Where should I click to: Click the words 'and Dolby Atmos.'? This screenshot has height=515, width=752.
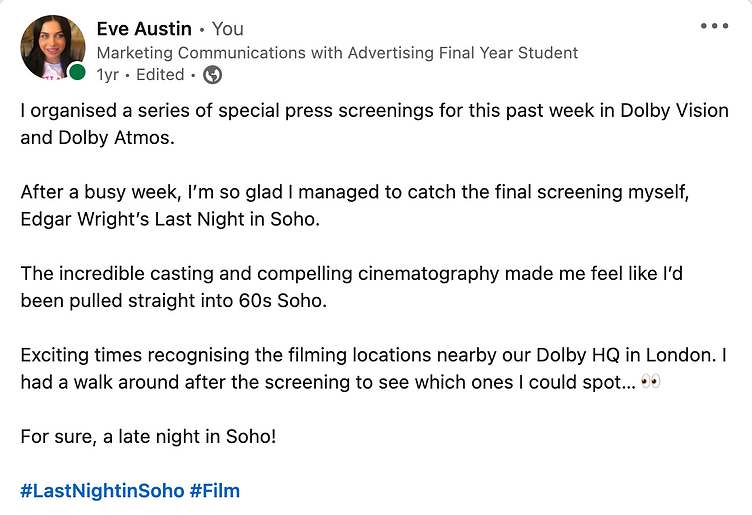point(97,138)
